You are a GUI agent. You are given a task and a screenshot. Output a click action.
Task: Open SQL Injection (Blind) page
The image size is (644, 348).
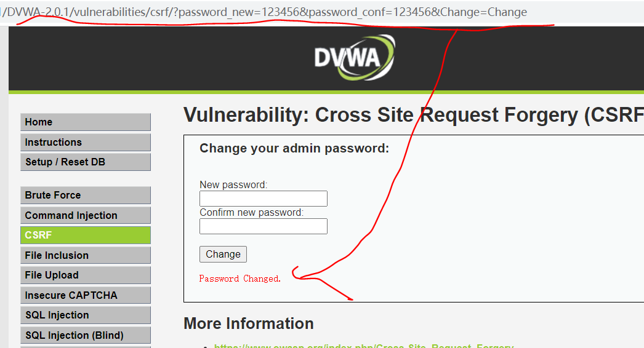(x=86, y=335)
